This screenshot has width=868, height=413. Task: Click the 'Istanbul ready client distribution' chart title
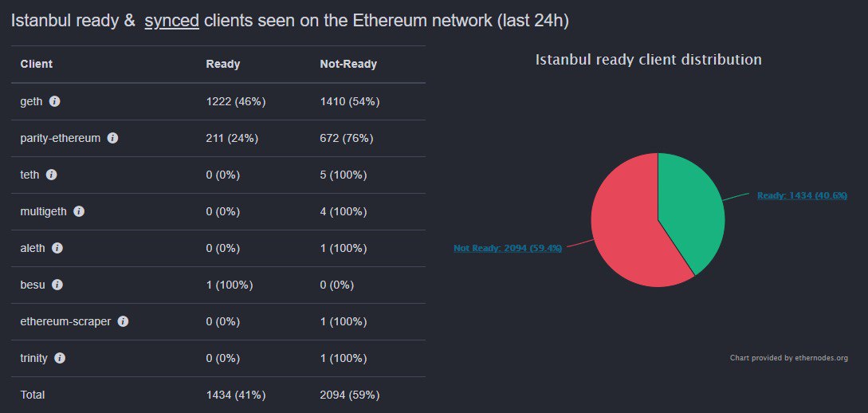click(x=648, y=60)
